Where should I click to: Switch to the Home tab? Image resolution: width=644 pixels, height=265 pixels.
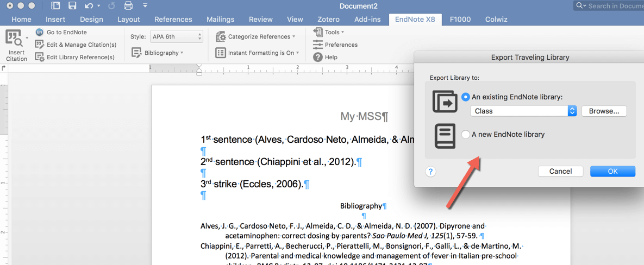pos(21,20)
